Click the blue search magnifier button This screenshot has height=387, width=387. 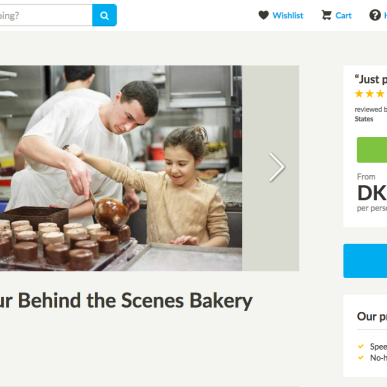[104, 15]
